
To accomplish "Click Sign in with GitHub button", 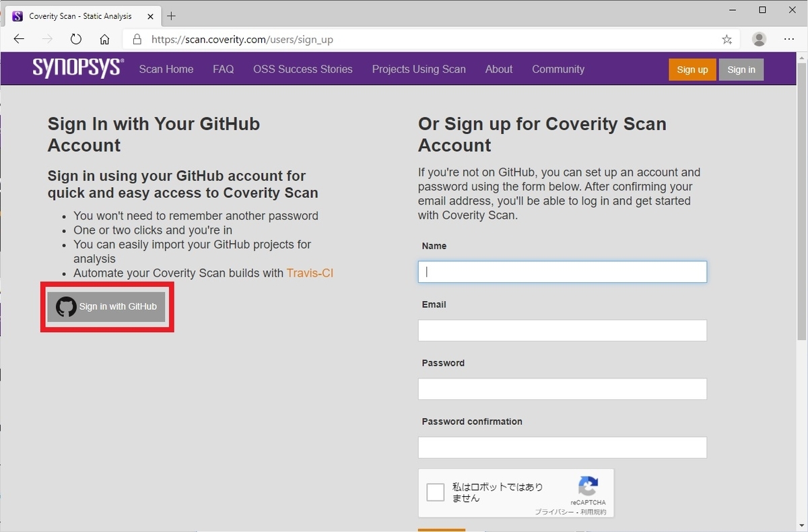I will (x=106, y=306).
